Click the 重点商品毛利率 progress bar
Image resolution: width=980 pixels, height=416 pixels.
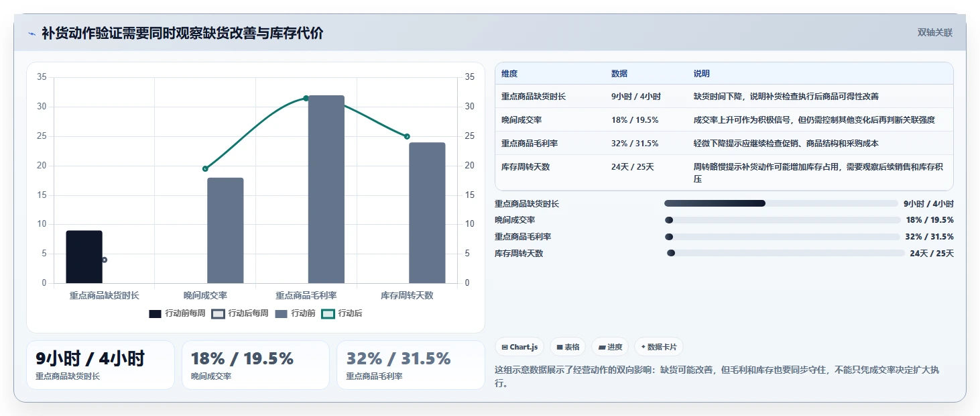click(782, 237)
